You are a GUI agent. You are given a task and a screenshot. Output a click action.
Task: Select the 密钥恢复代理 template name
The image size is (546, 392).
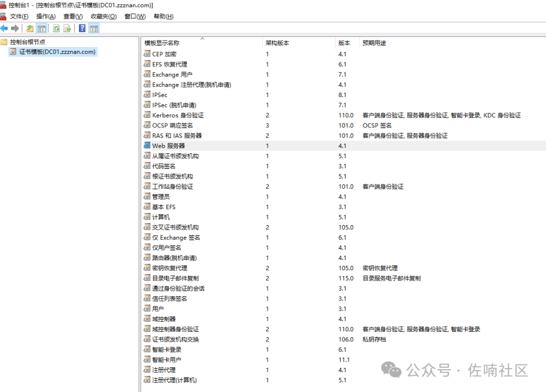point(169,268)
